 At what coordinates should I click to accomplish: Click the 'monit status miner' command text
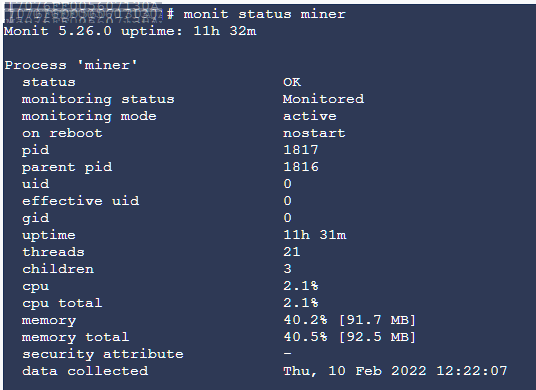point(265,14)
